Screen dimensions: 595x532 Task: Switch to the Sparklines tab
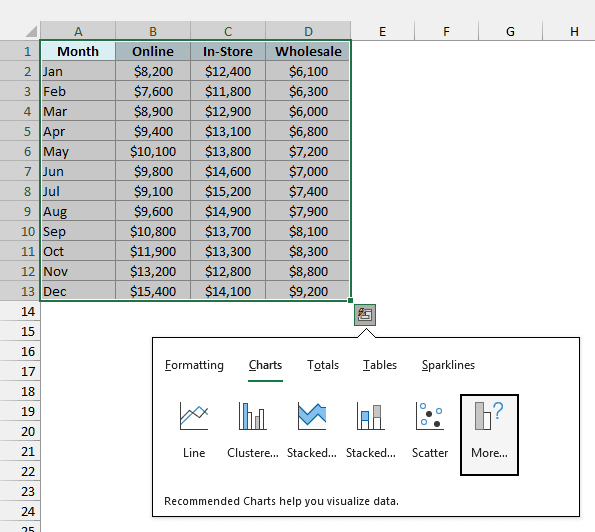448,365
